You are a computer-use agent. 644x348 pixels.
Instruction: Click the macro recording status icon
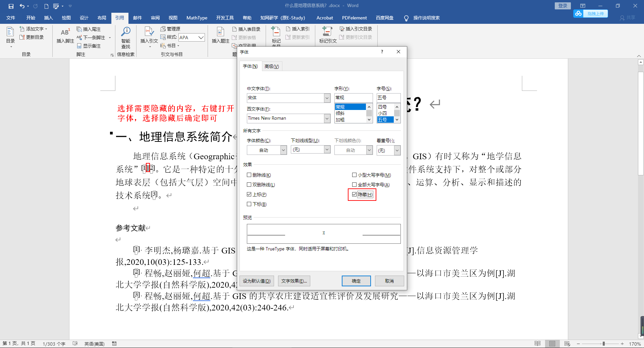point(114,344)
